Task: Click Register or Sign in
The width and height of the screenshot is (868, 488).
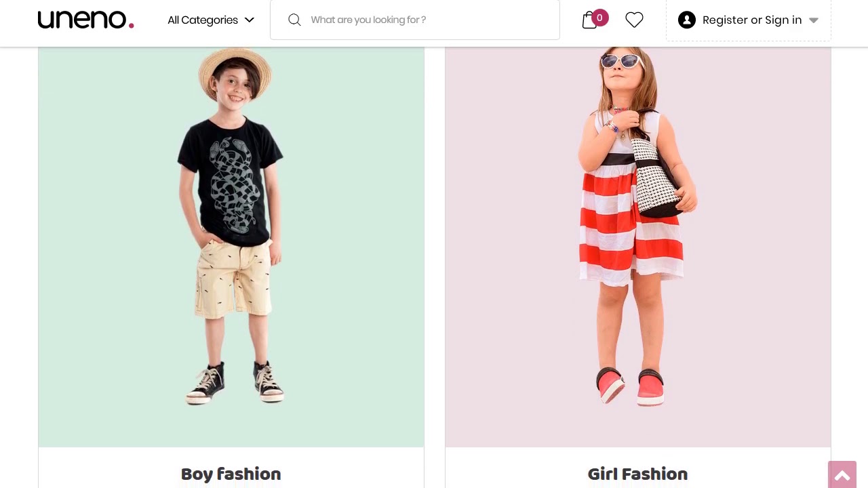Action: pos(751,20)
